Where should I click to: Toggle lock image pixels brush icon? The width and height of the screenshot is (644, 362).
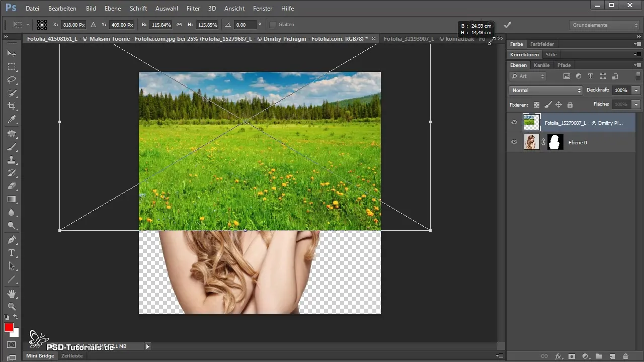coord(547,105)
